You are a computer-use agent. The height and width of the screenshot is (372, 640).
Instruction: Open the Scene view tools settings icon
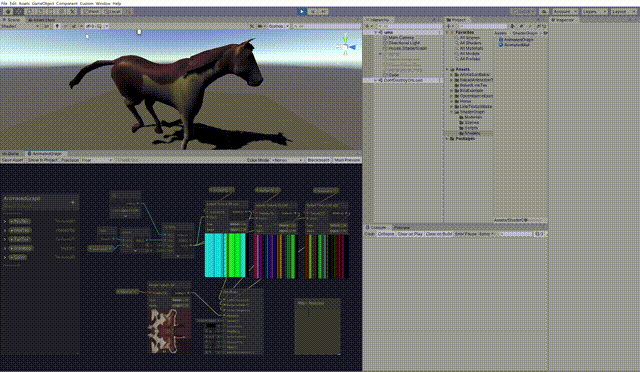pyautogui.click(x=252, y=26)
